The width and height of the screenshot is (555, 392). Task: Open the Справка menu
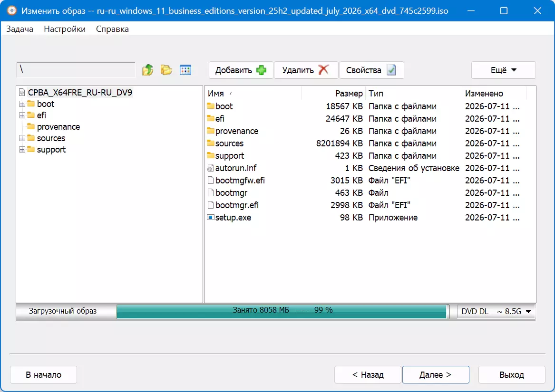click(x=112, y=29)
